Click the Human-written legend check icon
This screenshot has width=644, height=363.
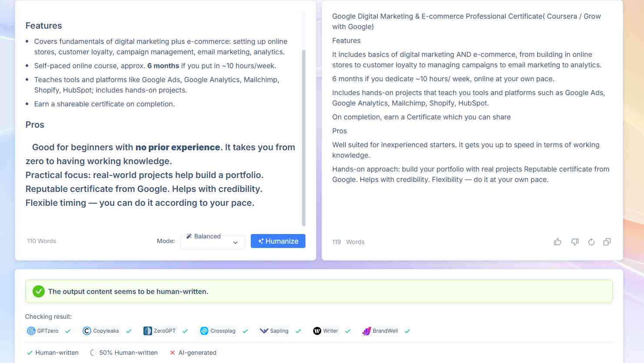pos(30,353)
